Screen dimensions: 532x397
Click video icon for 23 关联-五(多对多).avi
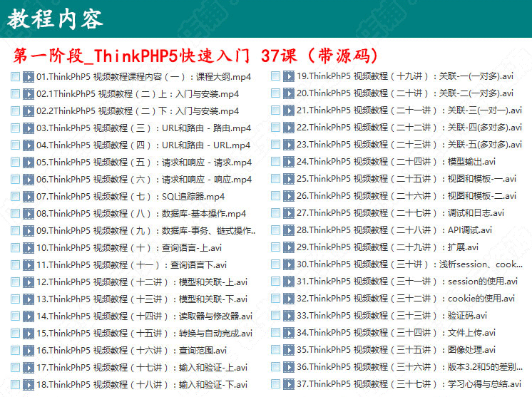[x=289, y=145]
